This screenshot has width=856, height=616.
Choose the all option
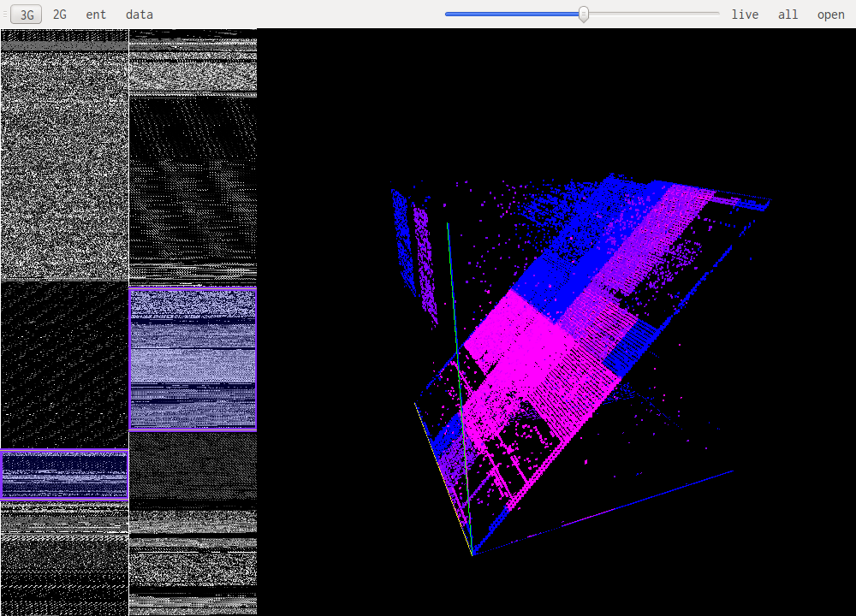point(788,15)
